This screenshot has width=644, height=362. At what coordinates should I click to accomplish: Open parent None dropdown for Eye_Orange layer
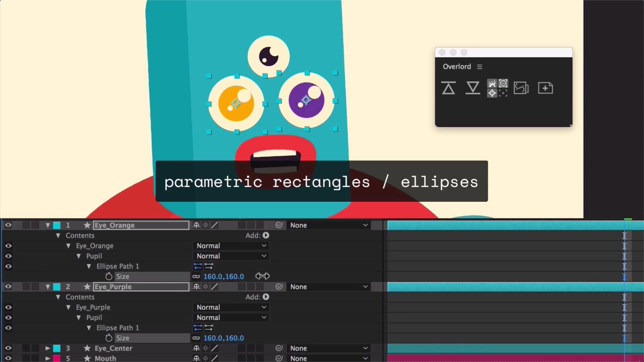329,225
